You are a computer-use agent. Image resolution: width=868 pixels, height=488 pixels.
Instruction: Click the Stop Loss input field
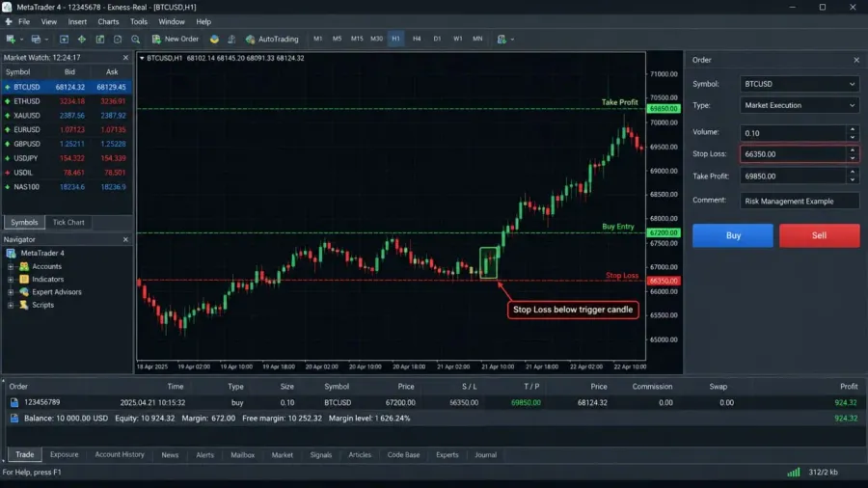(x=794, y=154)
